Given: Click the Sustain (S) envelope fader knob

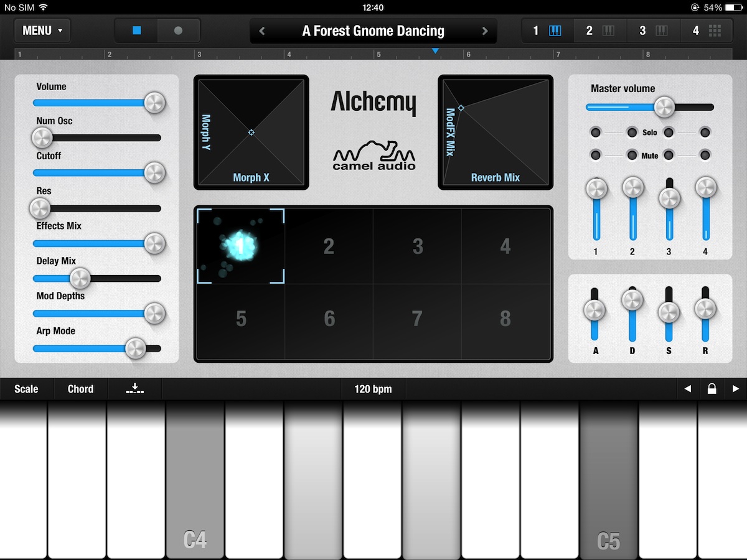Looking at the screenshot, I should [x=669, y=312].
